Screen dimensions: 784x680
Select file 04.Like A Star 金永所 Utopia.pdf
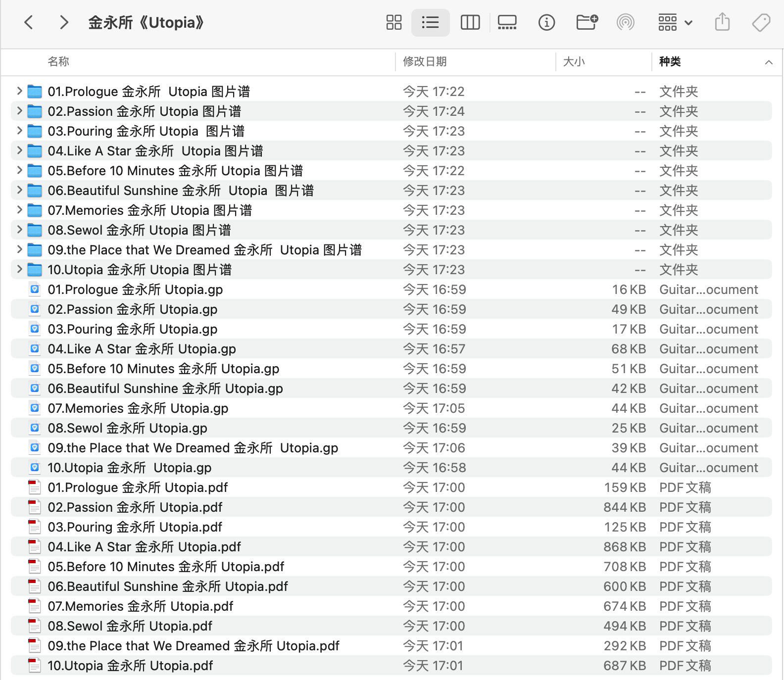(x=145, y=547)
